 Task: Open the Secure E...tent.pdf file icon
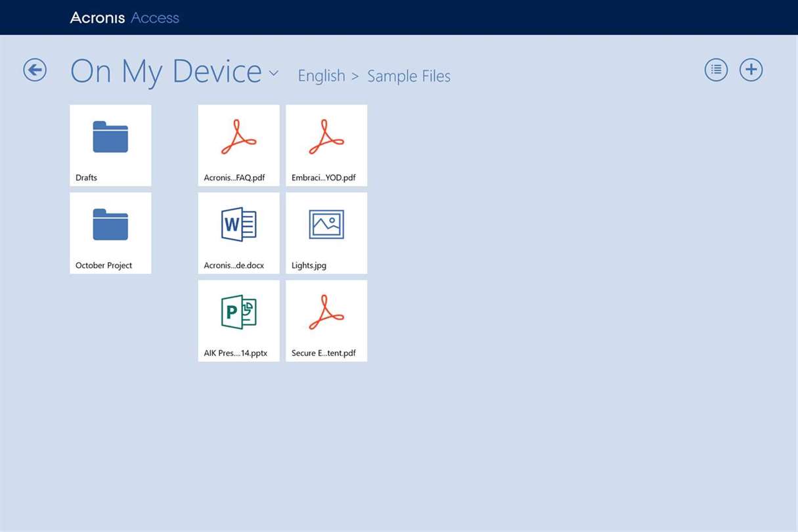[326, 313]
